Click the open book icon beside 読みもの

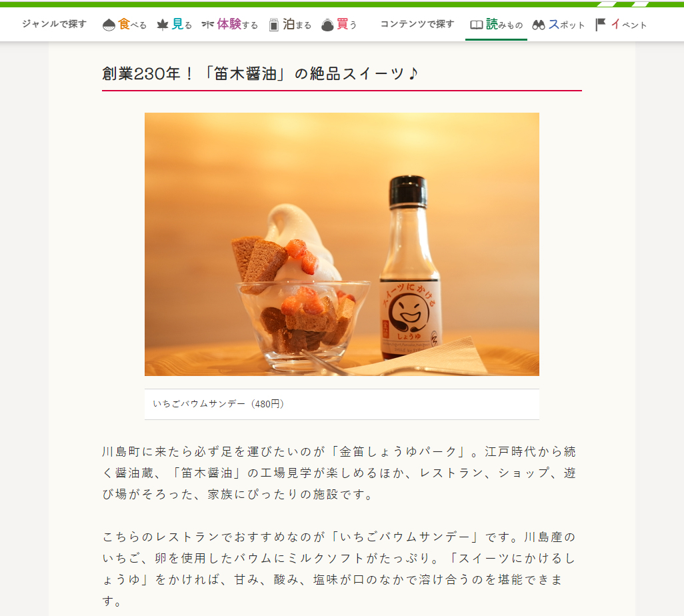pos(477,25)
